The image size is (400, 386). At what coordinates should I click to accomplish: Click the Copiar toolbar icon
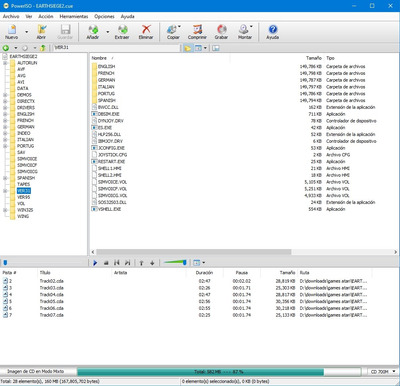173,30
